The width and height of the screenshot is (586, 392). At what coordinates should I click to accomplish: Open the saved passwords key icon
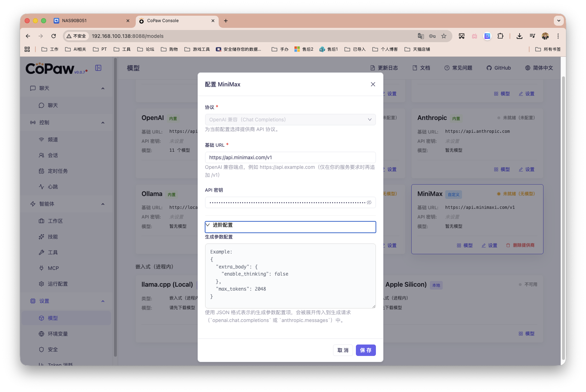[x=432, y=36]
